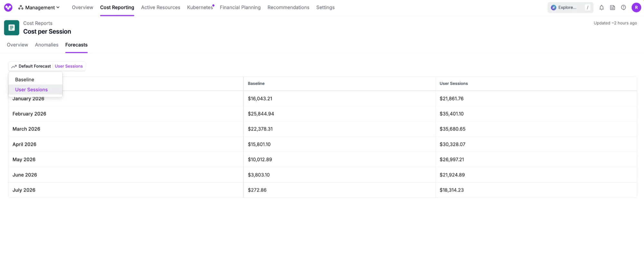Switch to the report Overview tab
644x255 pixels.
17,45
